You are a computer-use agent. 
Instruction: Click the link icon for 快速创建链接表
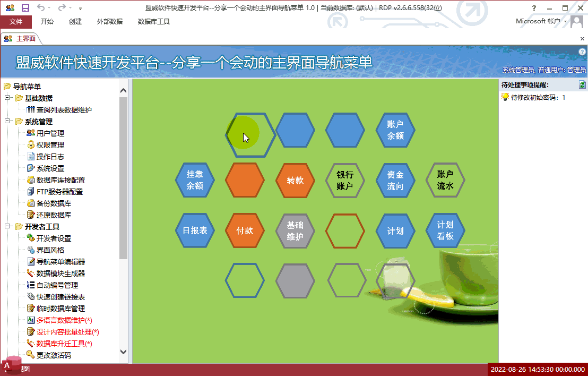31,297
